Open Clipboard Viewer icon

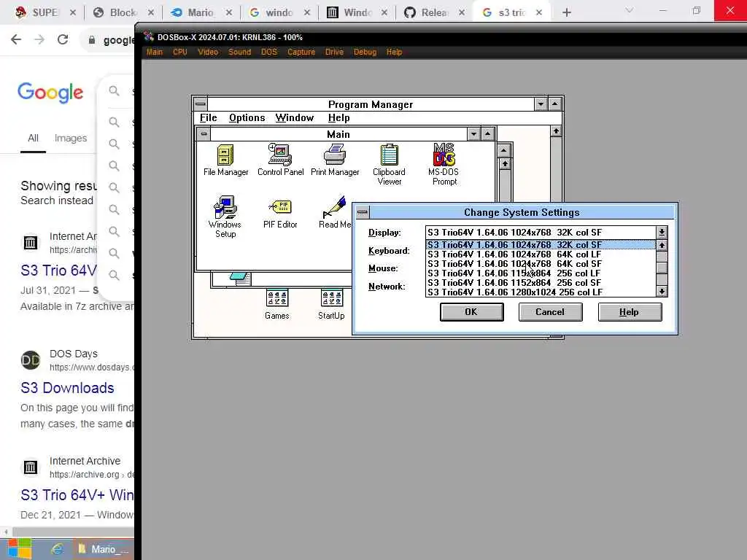click(x=390, y=164)
